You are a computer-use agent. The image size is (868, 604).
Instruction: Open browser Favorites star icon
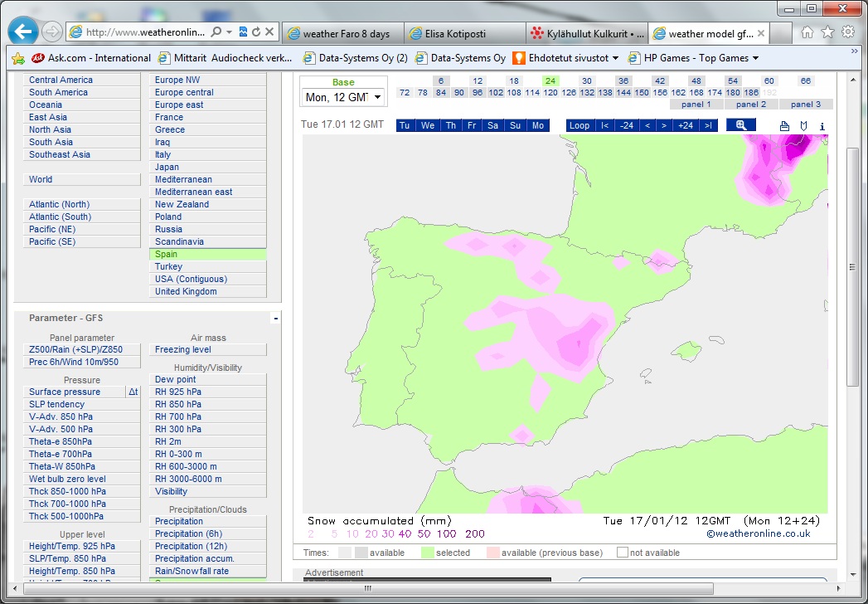pos(827,32)
